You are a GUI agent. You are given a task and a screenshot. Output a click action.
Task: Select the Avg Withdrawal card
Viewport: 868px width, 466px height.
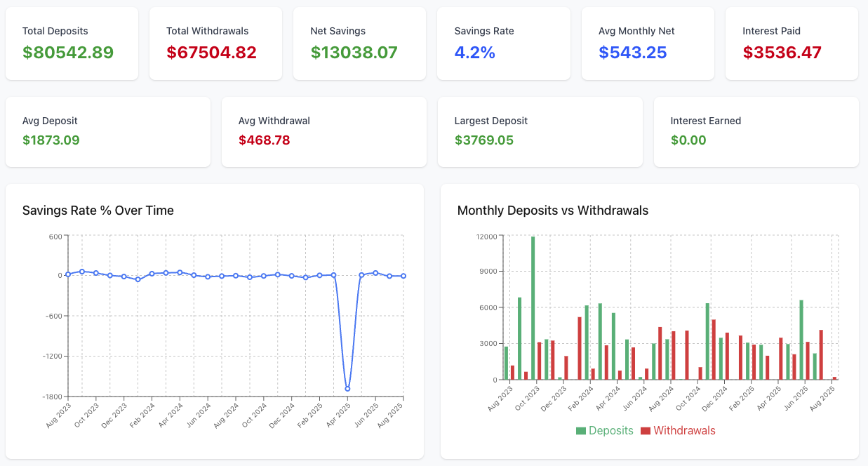(323, 132)
